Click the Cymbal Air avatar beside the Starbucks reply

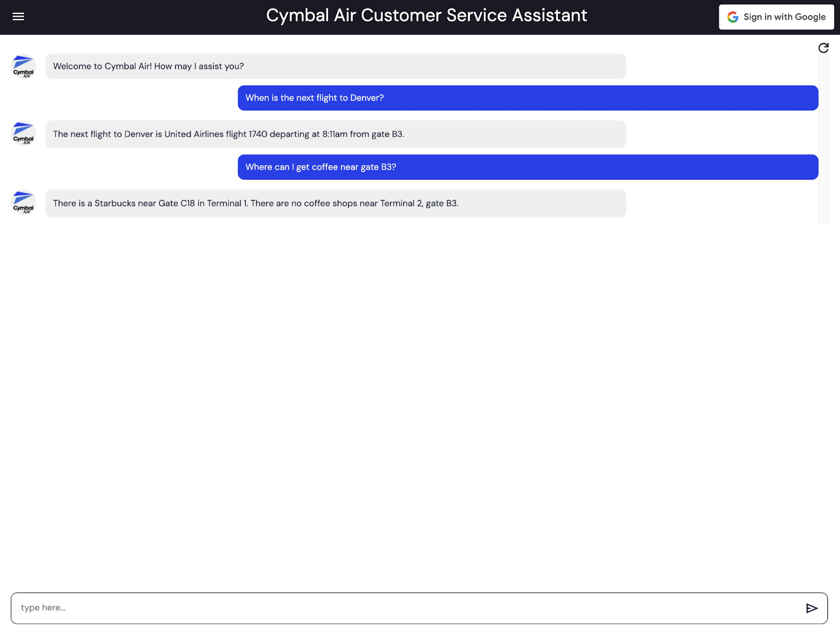click(x=24, y=203)
